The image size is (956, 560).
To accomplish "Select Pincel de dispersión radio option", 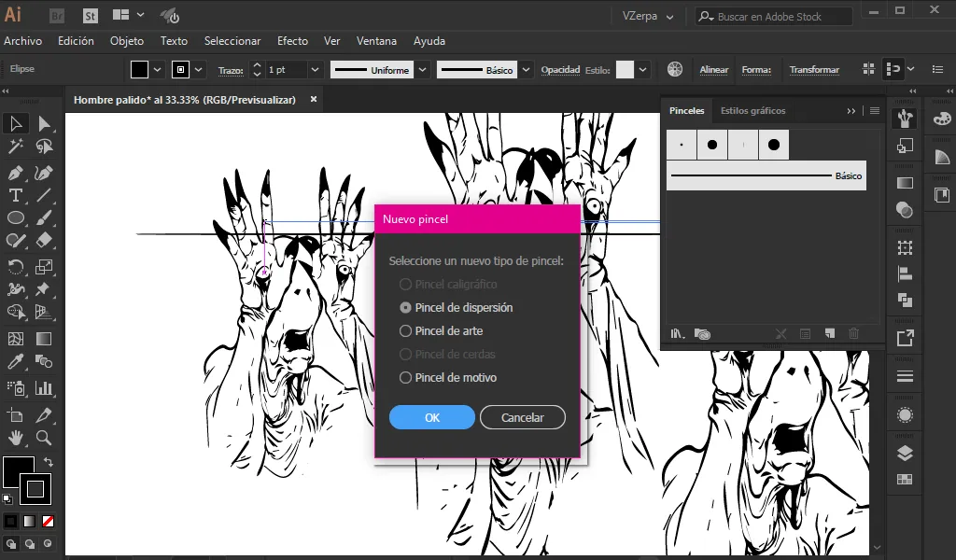I will coord(405,308).
